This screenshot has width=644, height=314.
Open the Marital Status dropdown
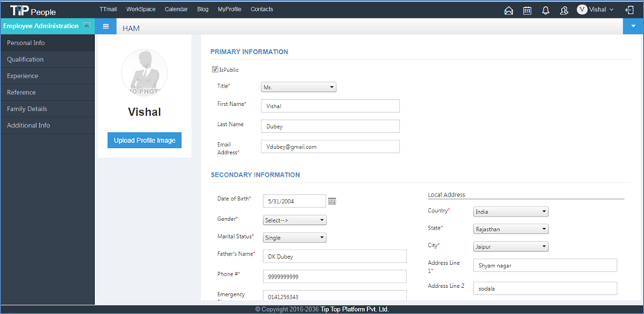(294, 237)
